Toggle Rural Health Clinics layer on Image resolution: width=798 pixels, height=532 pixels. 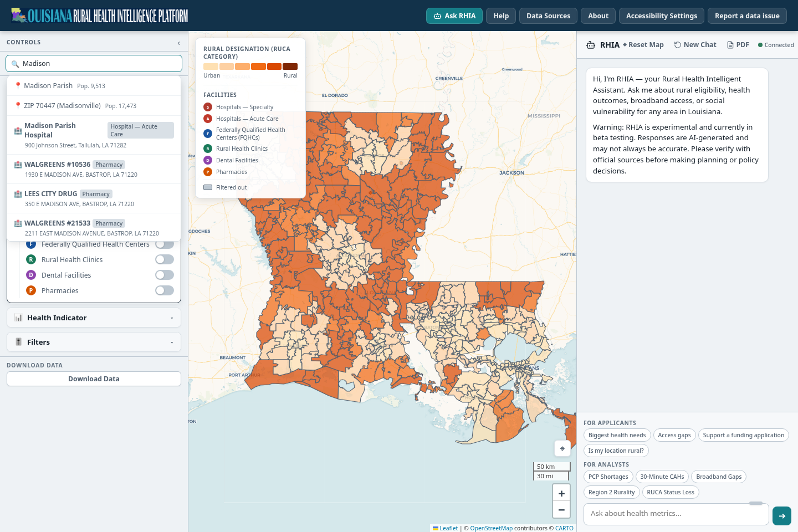click(x=165, y=259)
